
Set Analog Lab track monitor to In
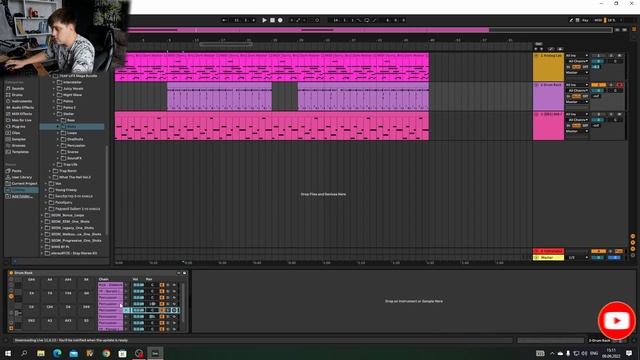(568, 67)
